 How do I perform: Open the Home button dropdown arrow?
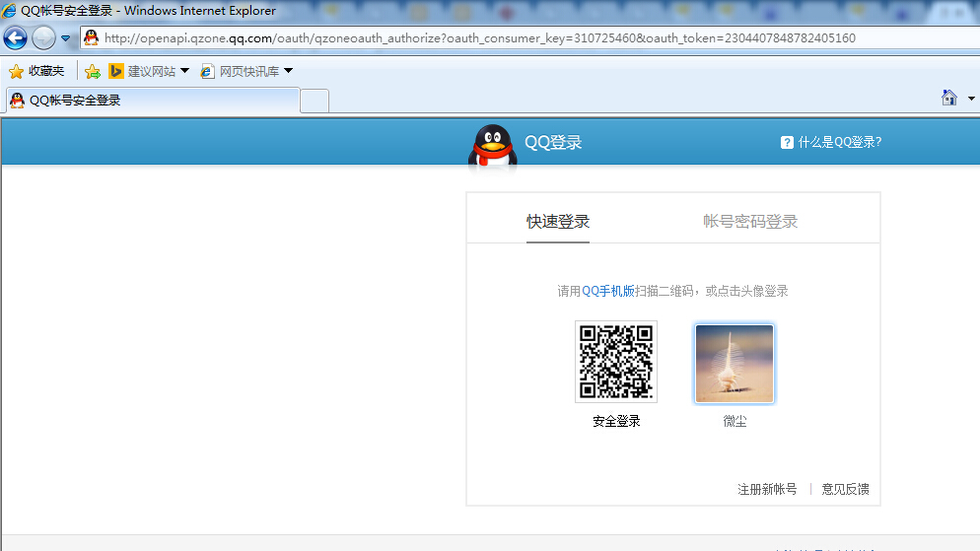[x=971, y=99]
